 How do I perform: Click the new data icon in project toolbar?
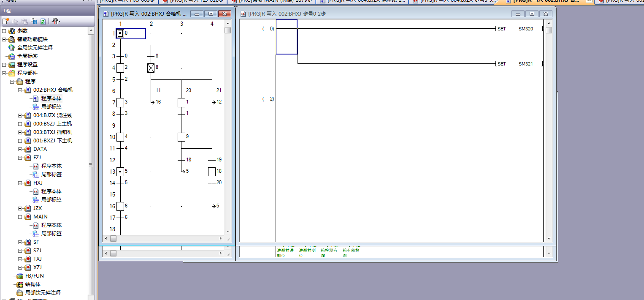5,21
